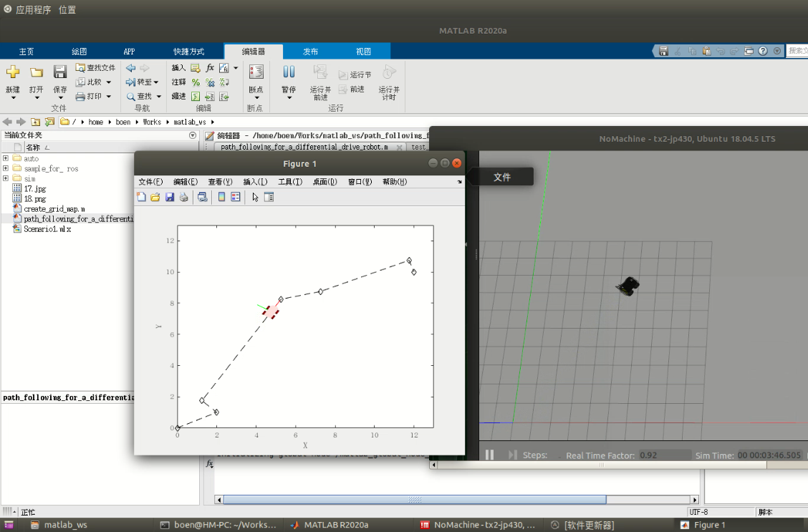This screenshot has width=808, height=532.
Task: Click the Insert Colorbar icon in Figure 1
Action: [x=221, y=197]
